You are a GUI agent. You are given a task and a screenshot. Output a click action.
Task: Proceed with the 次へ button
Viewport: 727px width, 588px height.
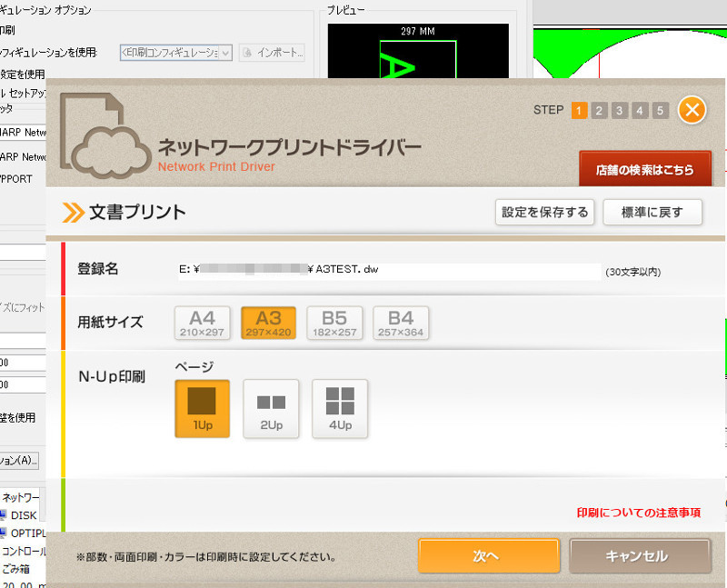click(x=489, y=555)
